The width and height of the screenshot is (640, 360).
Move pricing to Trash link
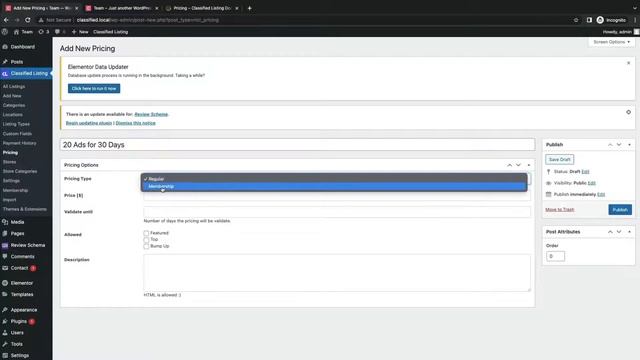pyautogui.click(x=560, y=209)
